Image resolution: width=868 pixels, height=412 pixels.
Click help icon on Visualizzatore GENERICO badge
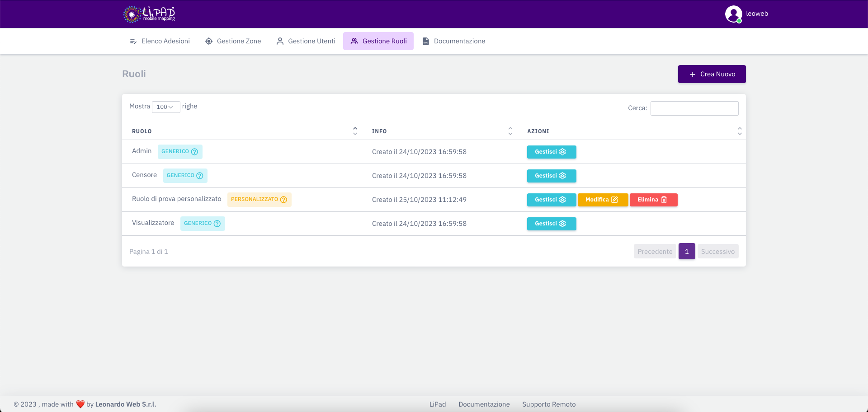click(217, 224)
